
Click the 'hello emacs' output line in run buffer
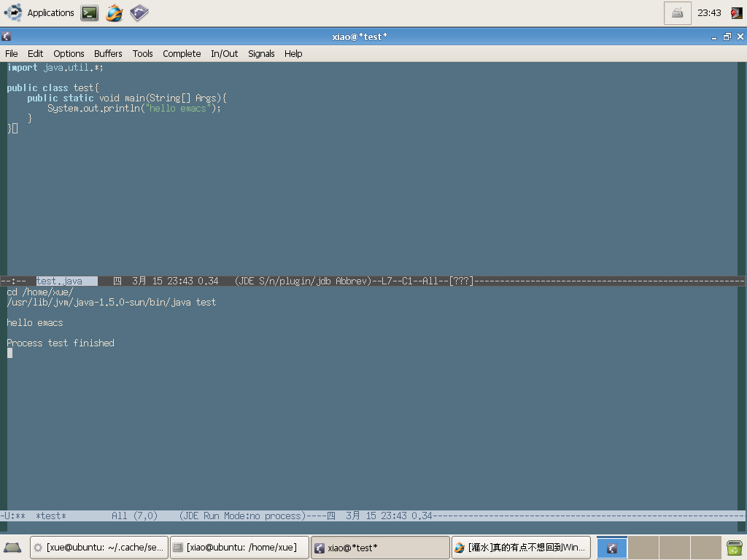click(x=35, y=323)
